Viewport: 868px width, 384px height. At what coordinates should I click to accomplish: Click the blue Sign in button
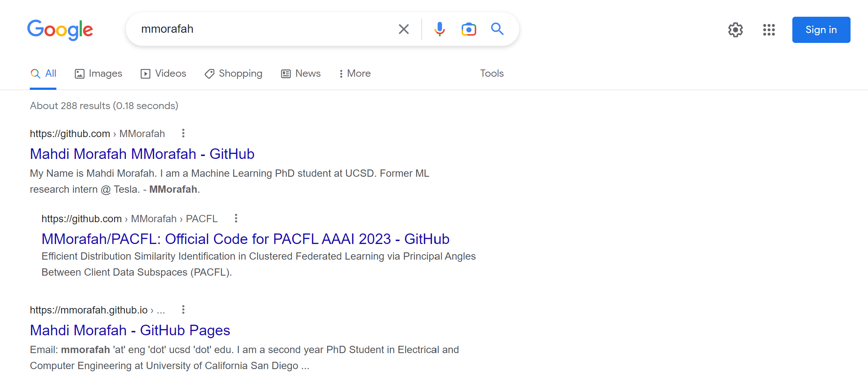[x=821, y=30]
